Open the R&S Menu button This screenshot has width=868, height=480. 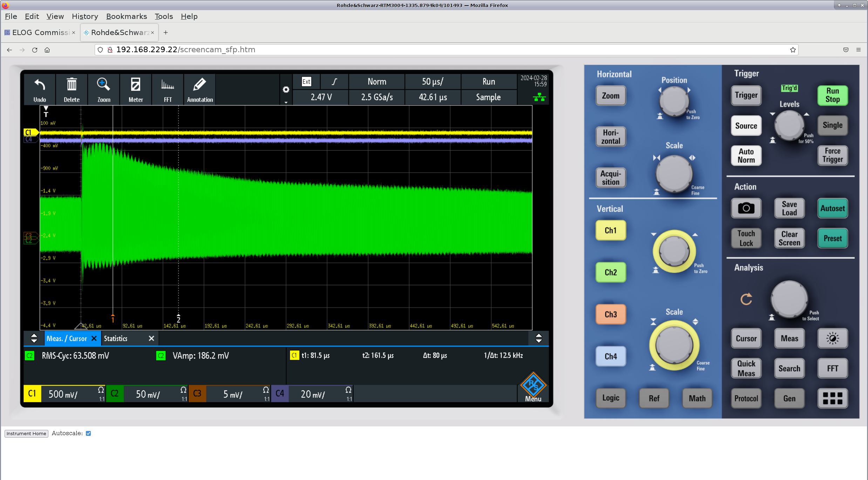click(533, 388)
